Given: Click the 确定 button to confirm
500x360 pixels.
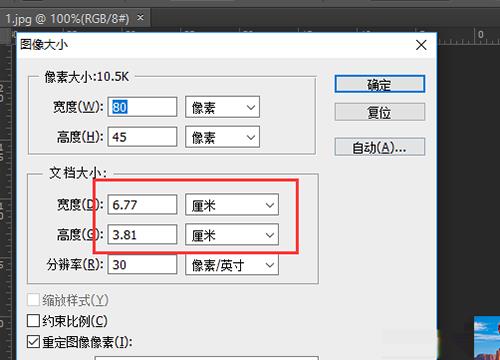Looking at the screenshot, I should 380,84.
